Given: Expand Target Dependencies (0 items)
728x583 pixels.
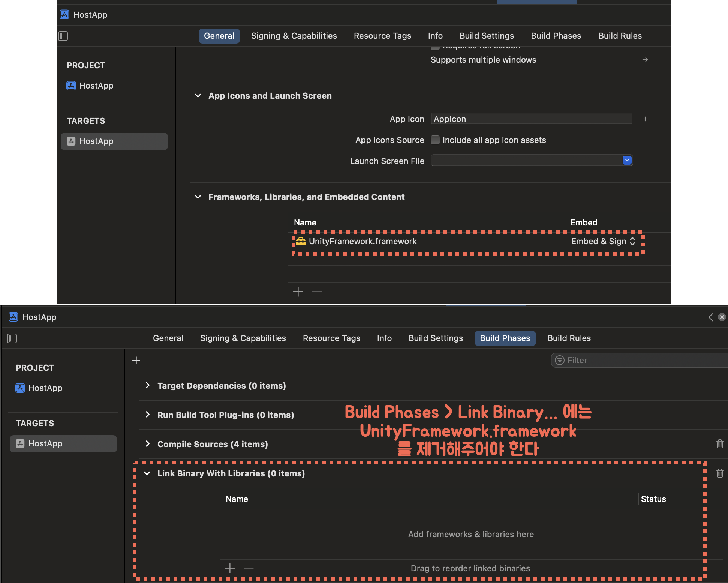Looking at the screenshot, I should pos(147,385).
